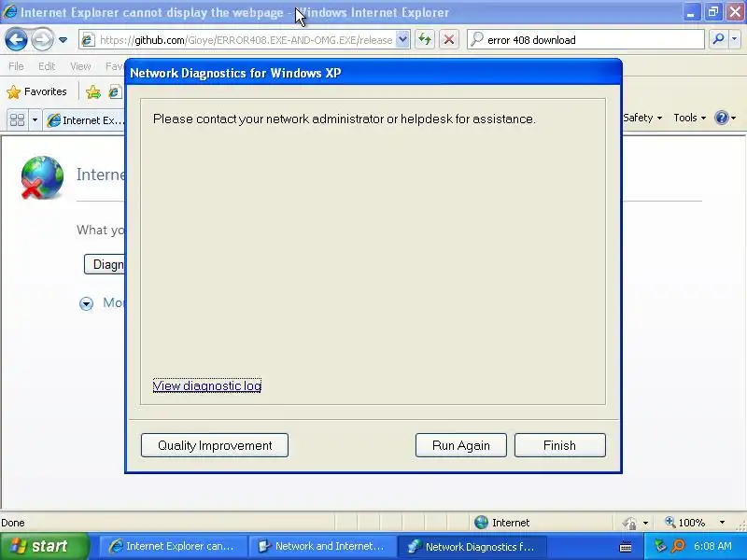Click the Diagnose button on the IE error page

[105, 264]
